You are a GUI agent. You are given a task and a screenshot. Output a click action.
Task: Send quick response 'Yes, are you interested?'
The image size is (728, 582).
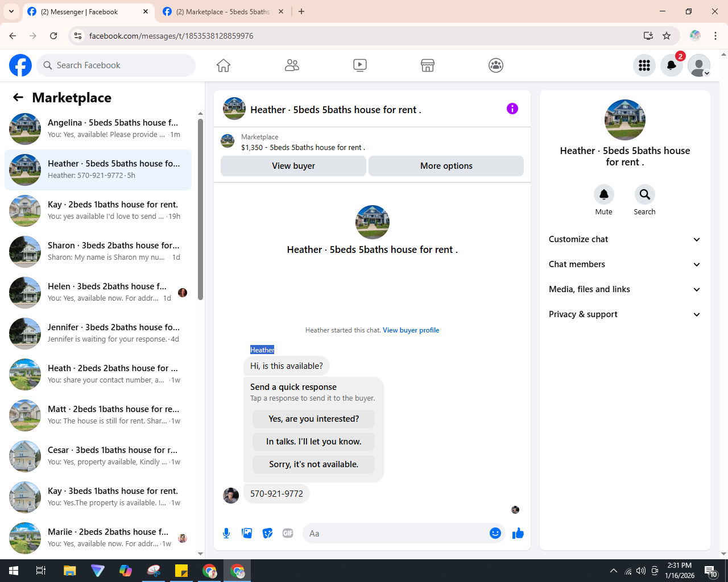[314, 419]
